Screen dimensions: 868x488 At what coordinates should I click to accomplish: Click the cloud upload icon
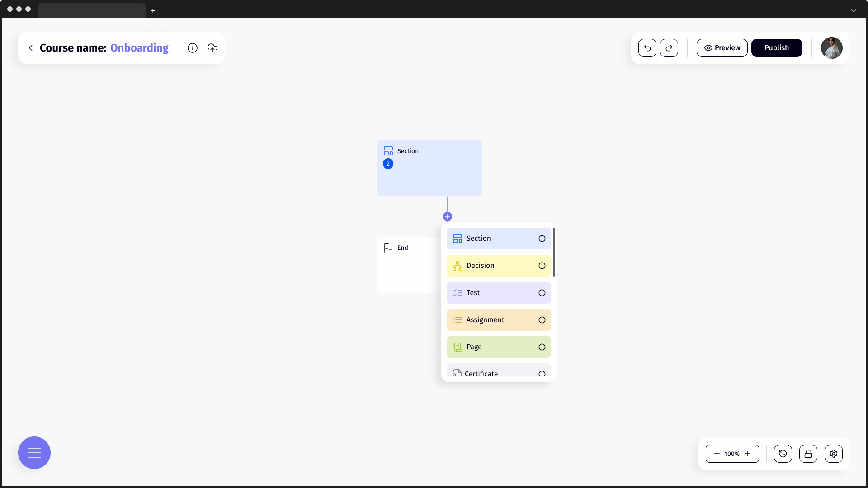[212, 48]
